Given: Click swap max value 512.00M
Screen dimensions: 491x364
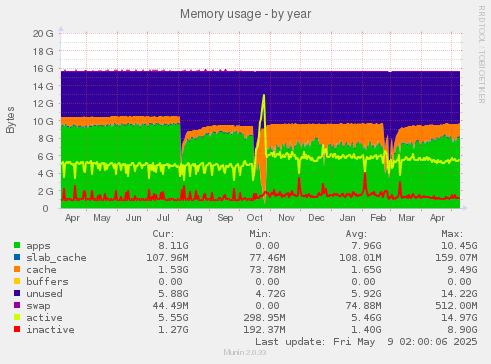Looking at the screenshot, I should point(456,306).
